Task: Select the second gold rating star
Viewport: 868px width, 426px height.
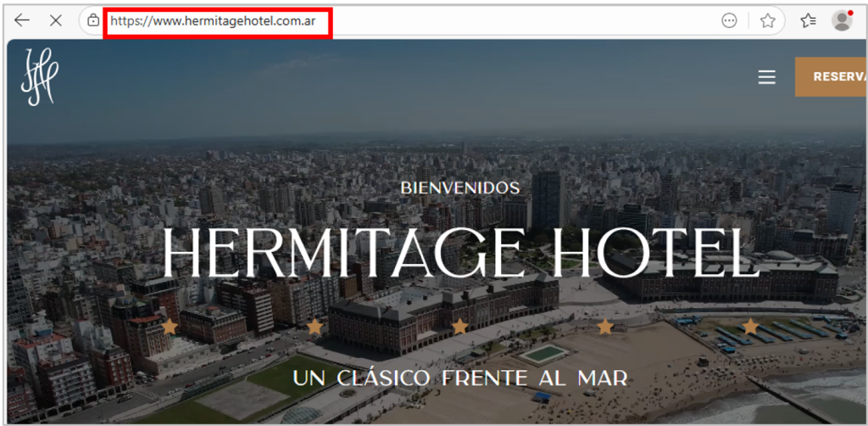Action: pyautogui.click(x=314, y=327)
